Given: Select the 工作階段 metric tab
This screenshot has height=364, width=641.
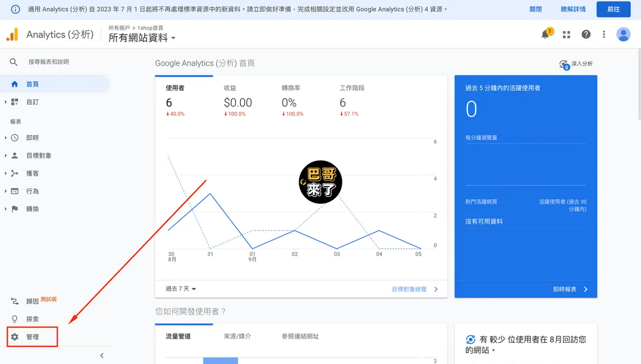Looking at the screenshot, I should [x=358, y=100].
